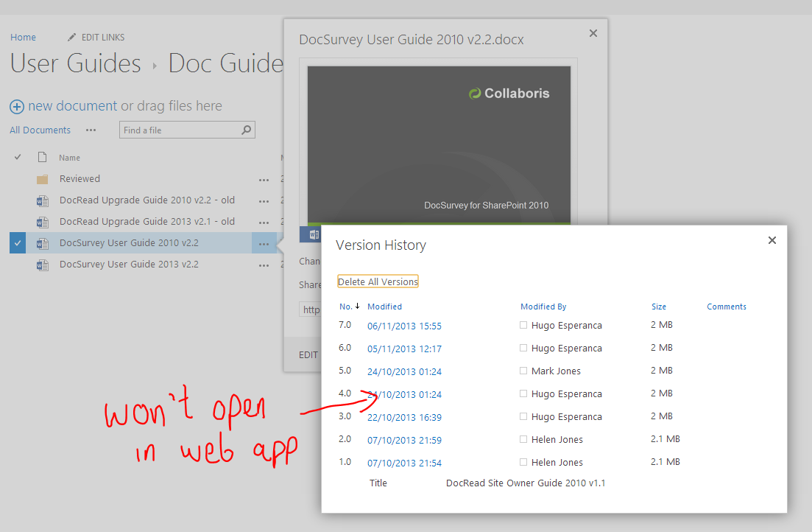812x532 pixels.
Task: Go to the Home navigation link
Action: [24, 38]
